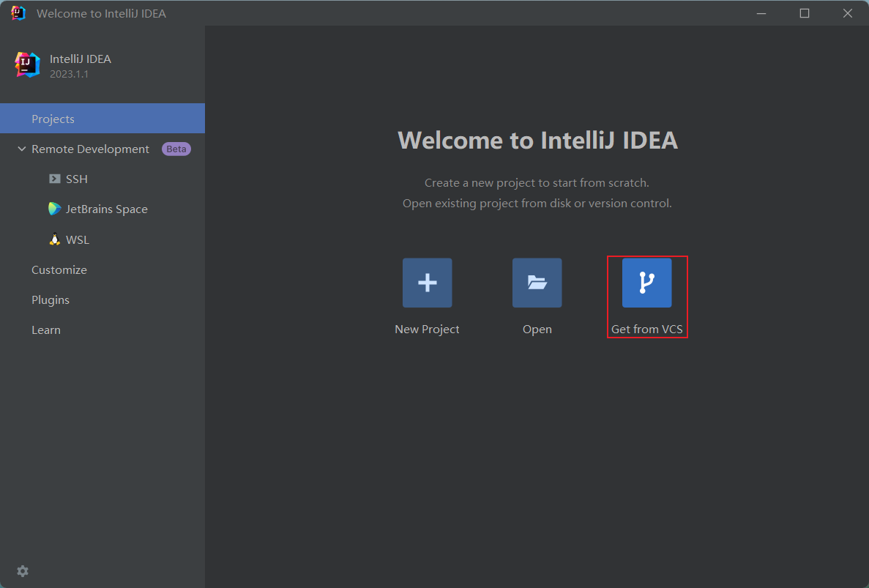Click the Beta badge
The image size is (869, 588).
176,149
